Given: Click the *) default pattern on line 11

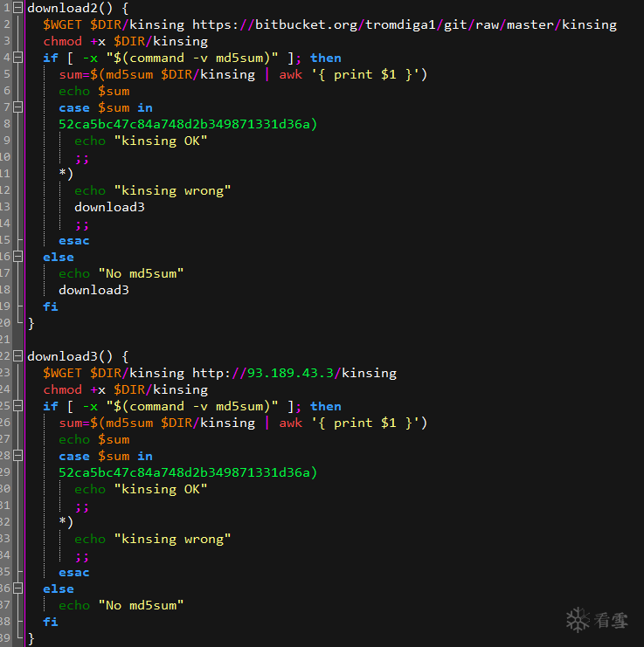Looking at the screenshot, I should [x=66, y=174].
